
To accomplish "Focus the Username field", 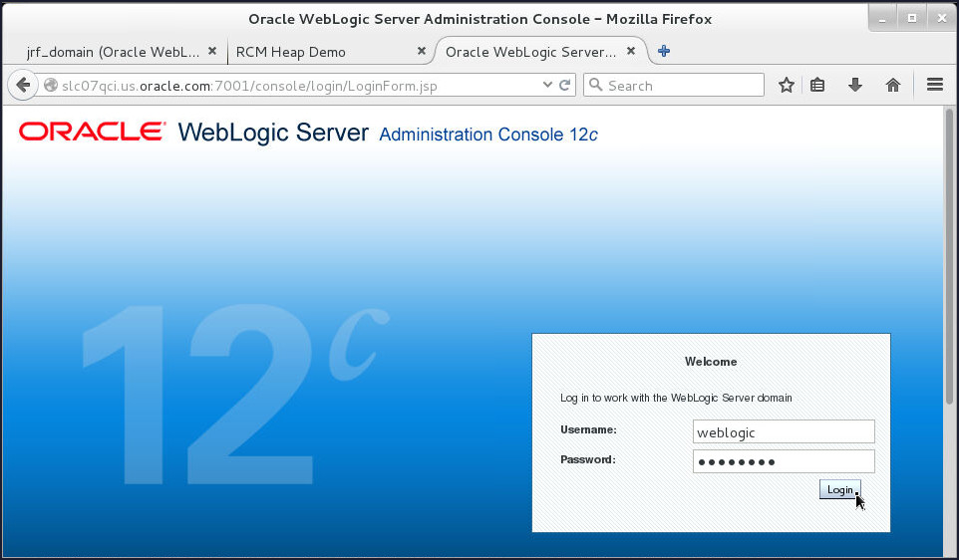I will coord(784,431).
